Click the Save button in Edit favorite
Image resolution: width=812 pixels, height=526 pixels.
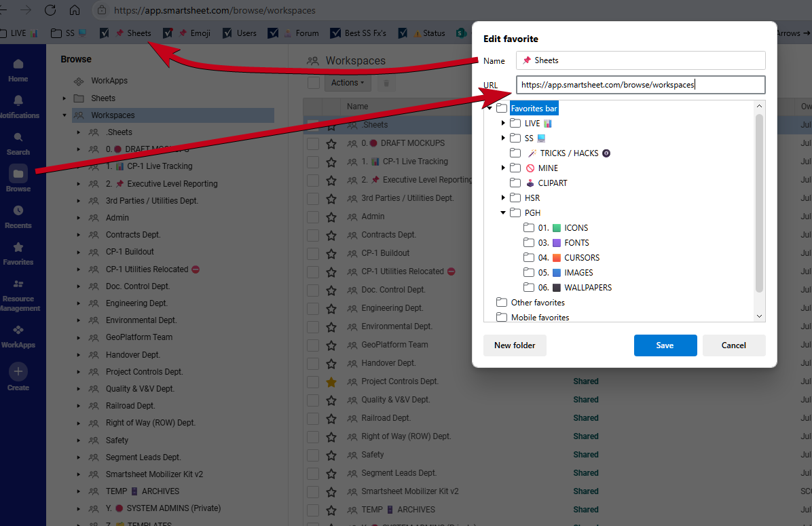coord(665,345)
